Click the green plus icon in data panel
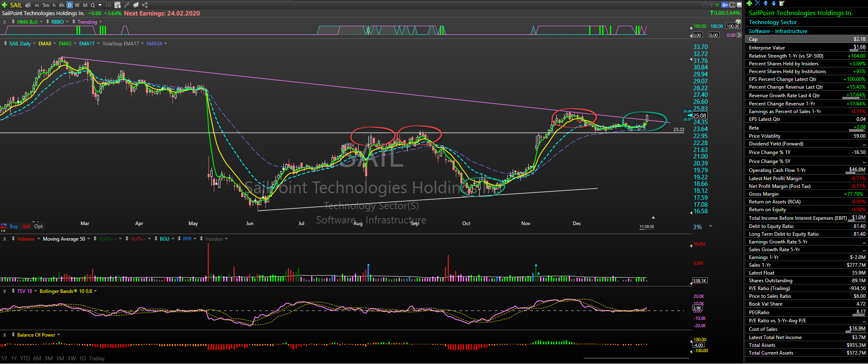This screenshot has height=364, width=868. pyautogui.click(x=749, y=3)
